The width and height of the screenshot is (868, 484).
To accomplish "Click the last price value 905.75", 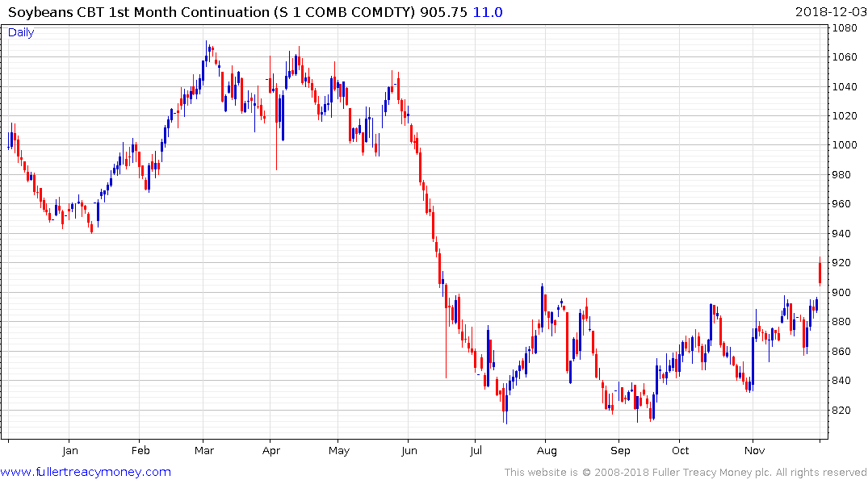I will point(443,12).
